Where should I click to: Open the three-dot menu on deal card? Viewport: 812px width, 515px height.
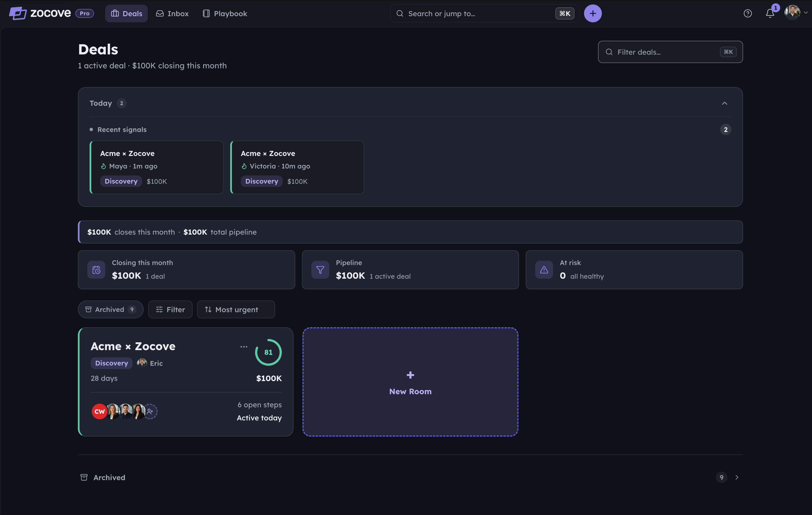[x=244, y=346]
